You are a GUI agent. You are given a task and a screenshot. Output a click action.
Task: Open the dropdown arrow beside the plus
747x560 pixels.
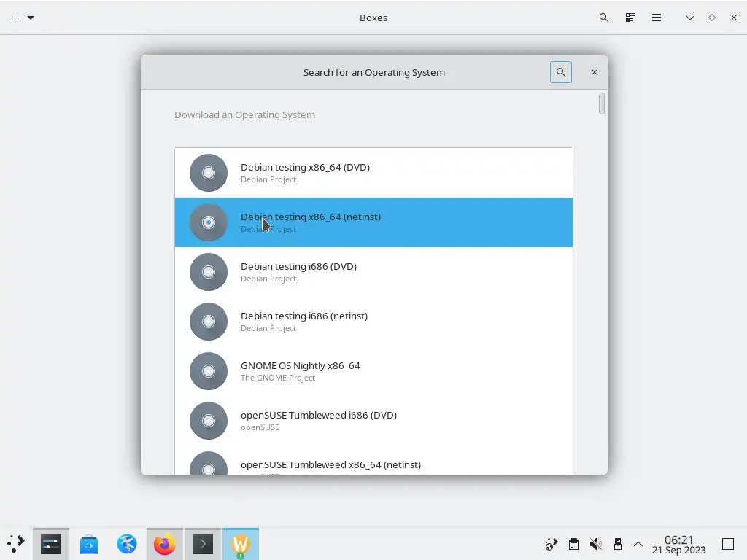[x=31, y=17]
